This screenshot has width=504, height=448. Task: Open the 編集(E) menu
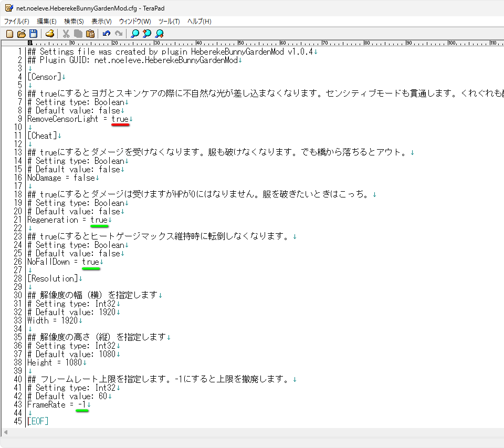click(x=46, y=22)
